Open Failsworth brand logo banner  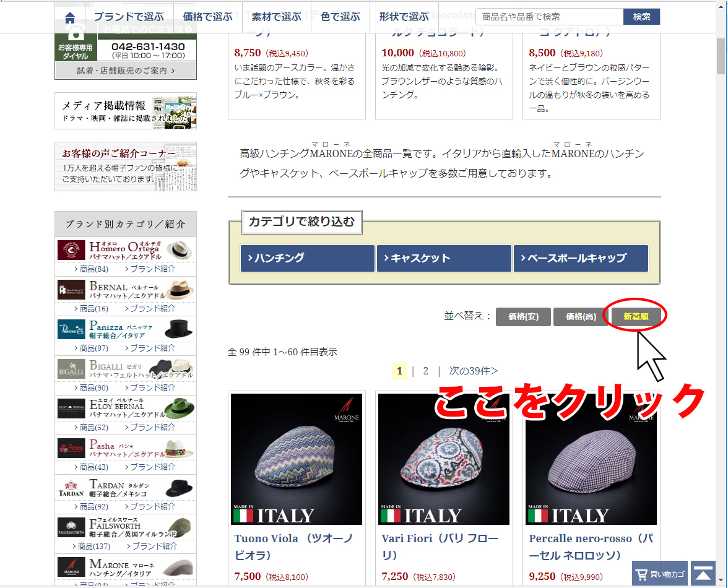125,527
